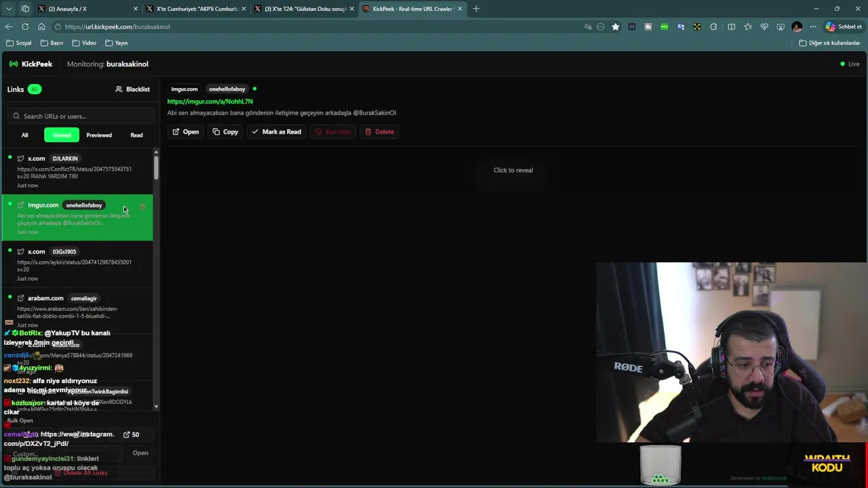The height and width of the screenshot is (488, 868).
Task: Expand Diğer sık kullanılanlar folder
Action: click(x=829, y=43)
